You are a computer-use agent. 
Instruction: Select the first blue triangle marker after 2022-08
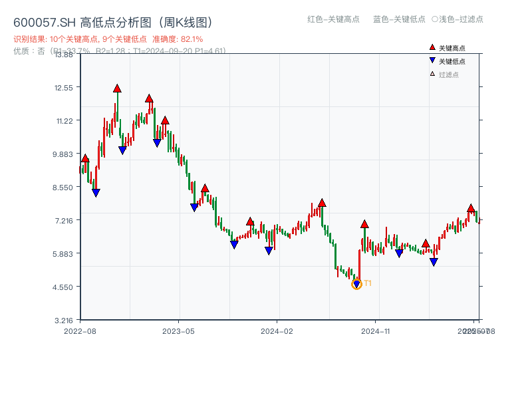click(x=96, y=192)
